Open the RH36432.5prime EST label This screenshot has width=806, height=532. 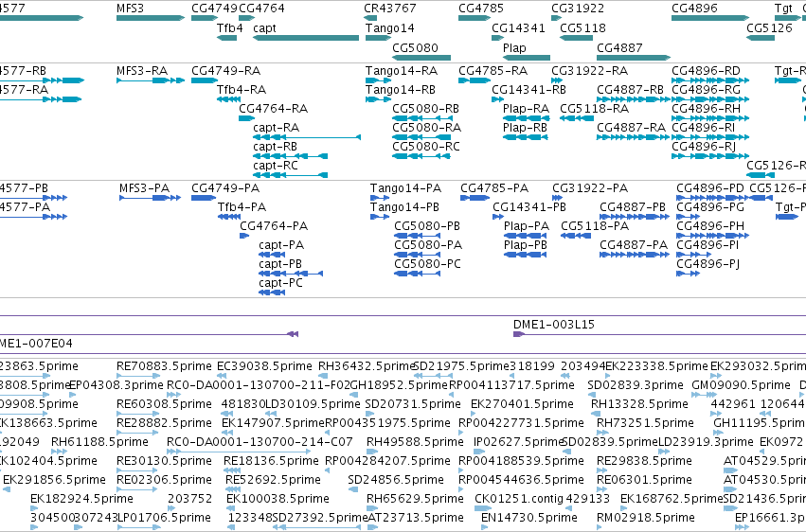tap(366, 366)
